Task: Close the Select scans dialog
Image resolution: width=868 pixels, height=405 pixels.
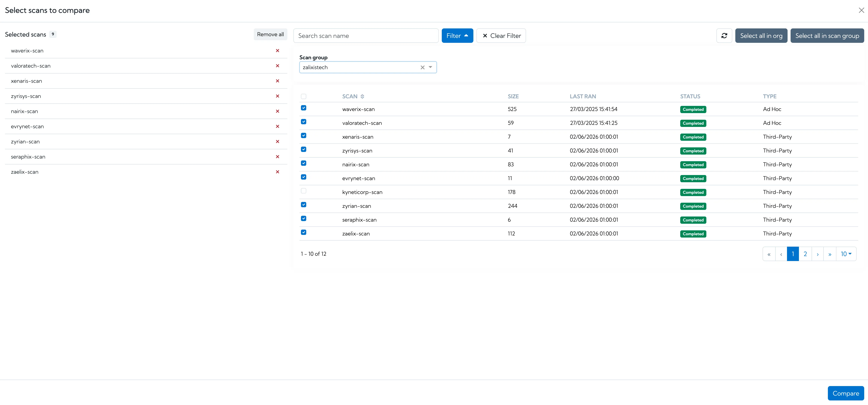Action: [861, 10]
